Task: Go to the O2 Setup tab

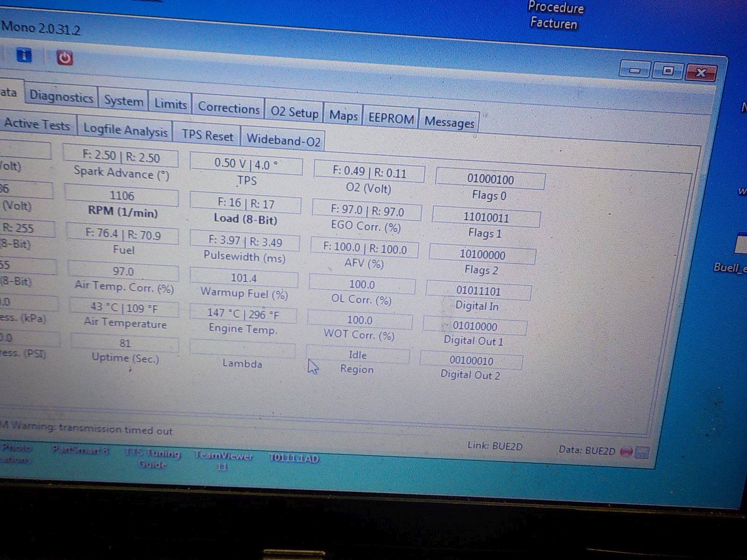Action: click(294, 112)
